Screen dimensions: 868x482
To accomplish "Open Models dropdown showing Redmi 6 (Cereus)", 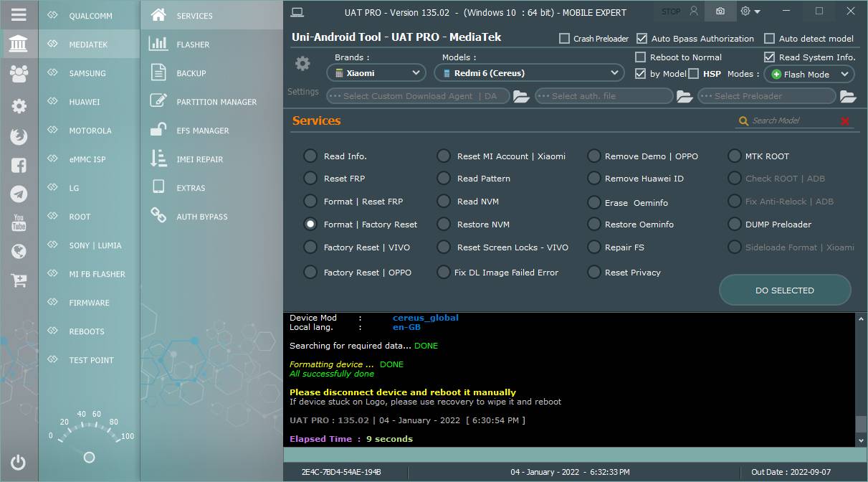I will pyautogui.click(x=529, y=73).
